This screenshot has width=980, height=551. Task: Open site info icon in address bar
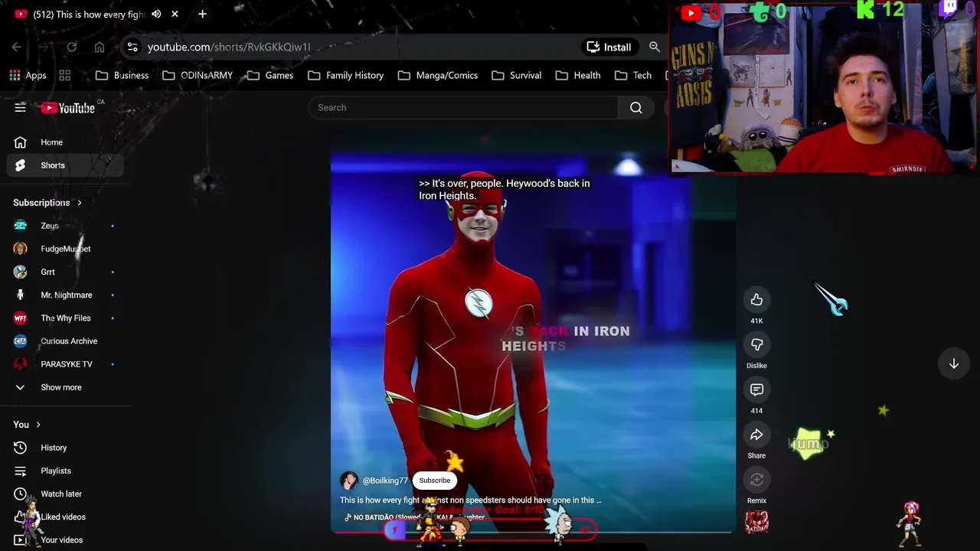pos(132,47)
